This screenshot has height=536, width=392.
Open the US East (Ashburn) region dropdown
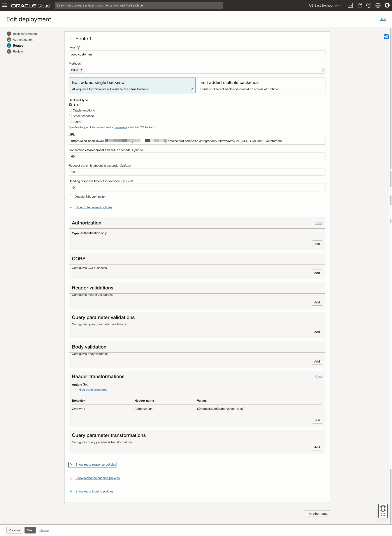click(325, 5)
